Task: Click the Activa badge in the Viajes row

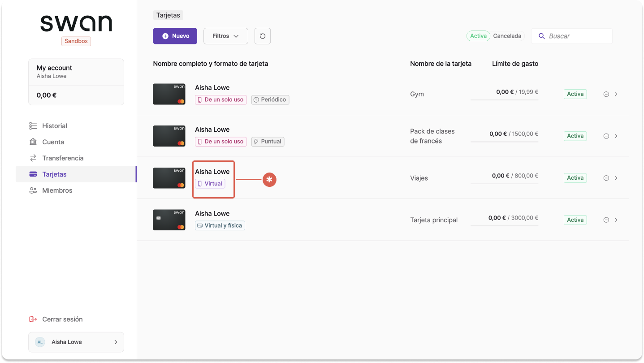Action: click(575, 178)
